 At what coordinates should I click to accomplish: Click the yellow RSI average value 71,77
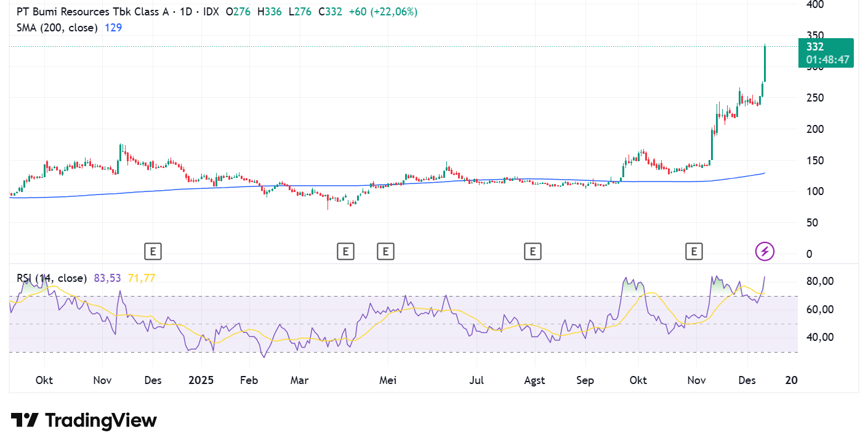(x=141, y=278)
